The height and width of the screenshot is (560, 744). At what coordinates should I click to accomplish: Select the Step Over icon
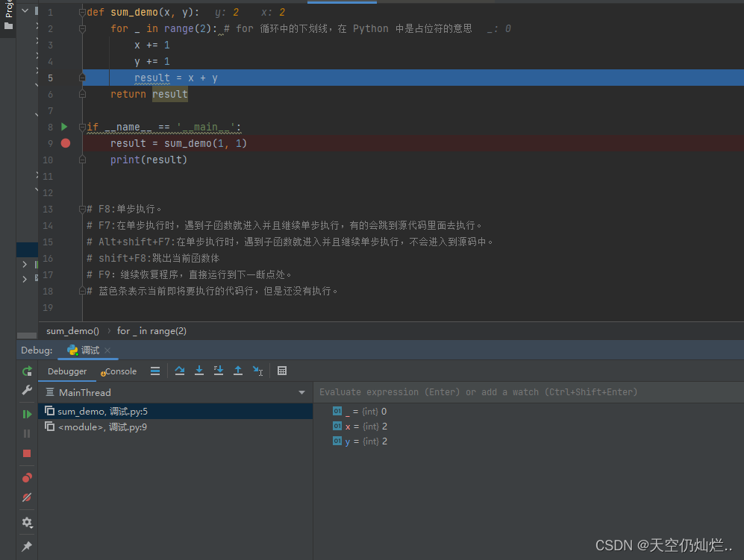coord(180,371)
